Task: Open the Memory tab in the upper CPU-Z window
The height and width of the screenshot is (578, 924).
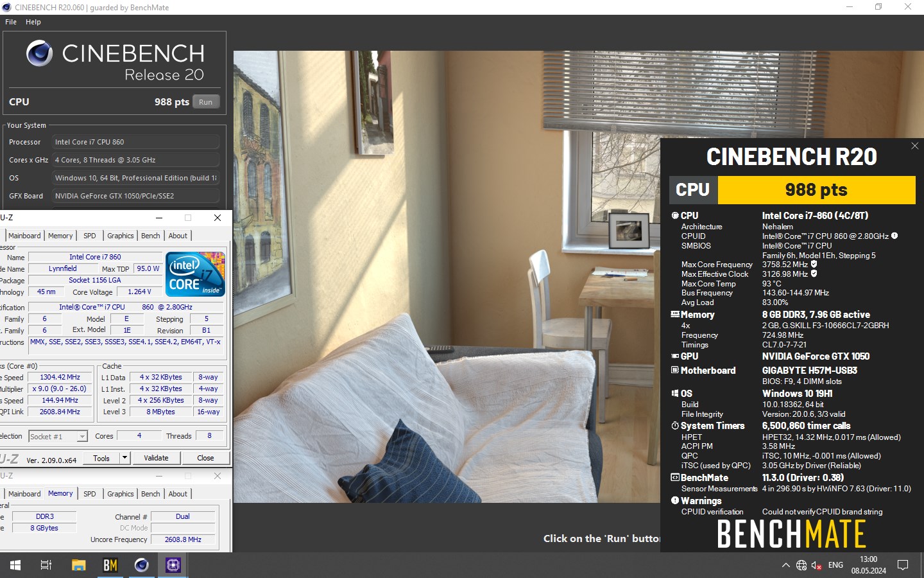Action: (x=60, y=236)
